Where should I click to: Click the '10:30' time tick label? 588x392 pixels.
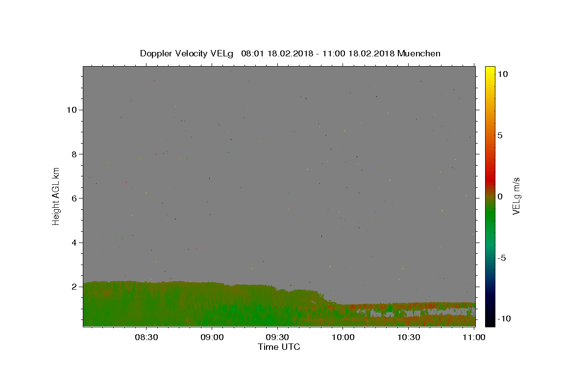pos(409,337)
